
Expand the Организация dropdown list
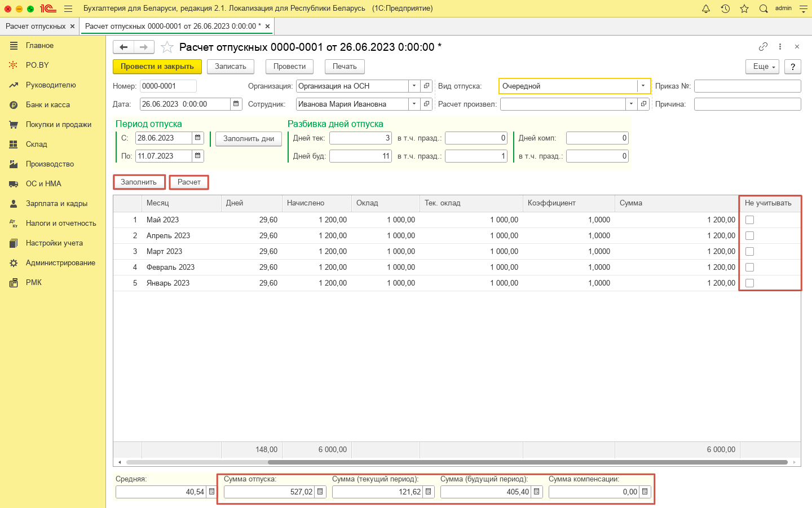tap(414, 86)
